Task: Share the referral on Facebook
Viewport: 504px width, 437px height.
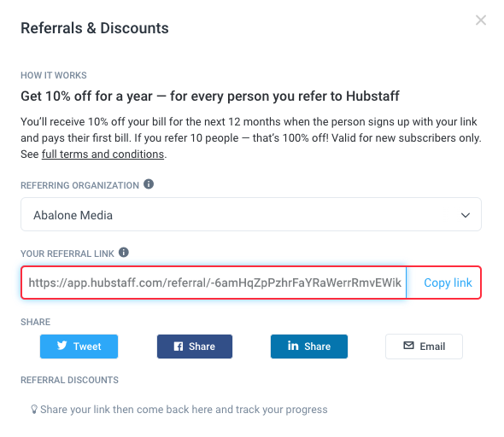Action: (195, 347)
